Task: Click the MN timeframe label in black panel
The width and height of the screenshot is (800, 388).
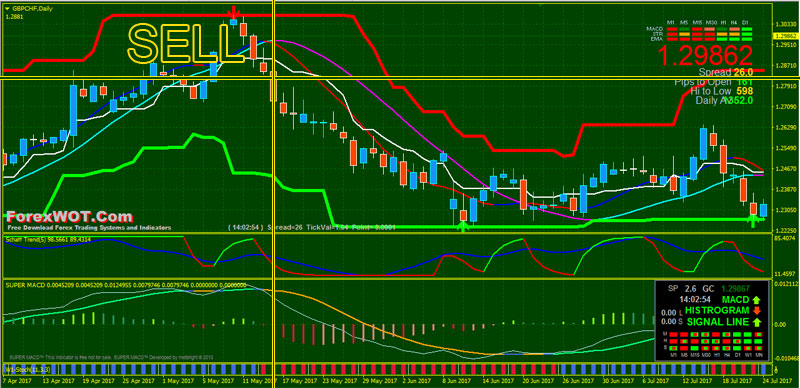Action: click(x=759, y=355)
